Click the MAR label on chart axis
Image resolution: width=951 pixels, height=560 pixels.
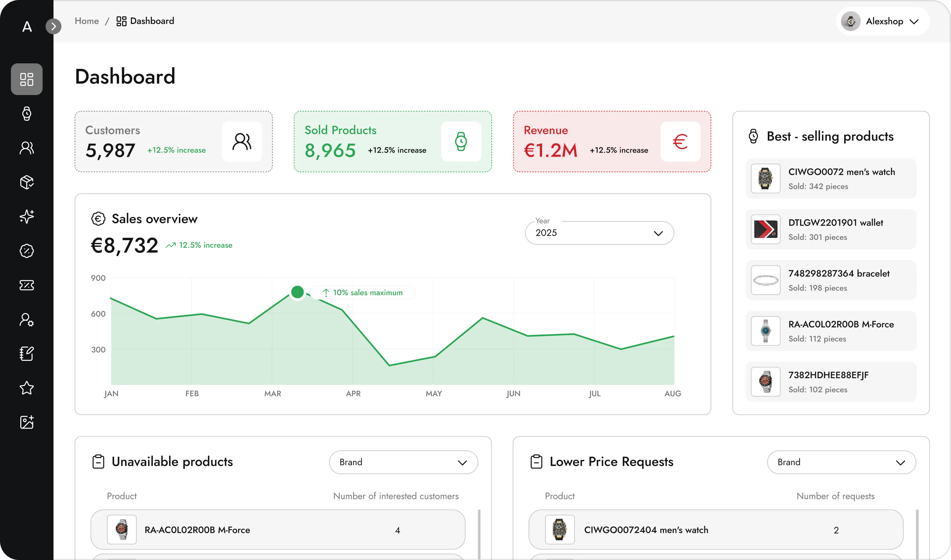click(273, 394)
